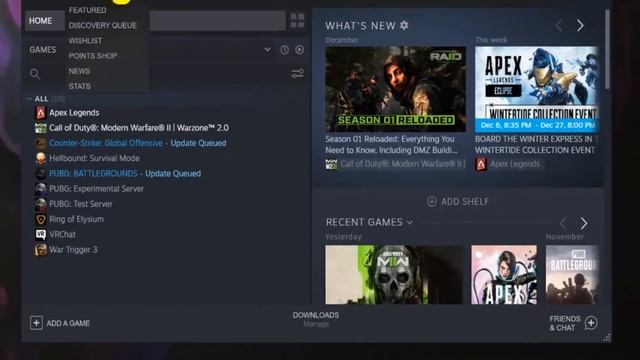Click the PUBG: BATTLEGROUNDS list icon
640x360 pixels.
40,173
